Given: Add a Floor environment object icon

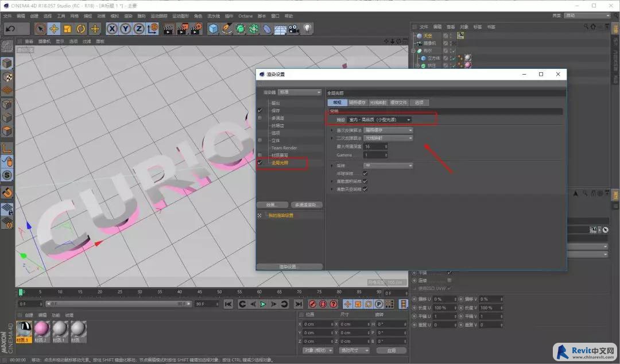Looking at the screenshot, I should (x=280, y=29).
